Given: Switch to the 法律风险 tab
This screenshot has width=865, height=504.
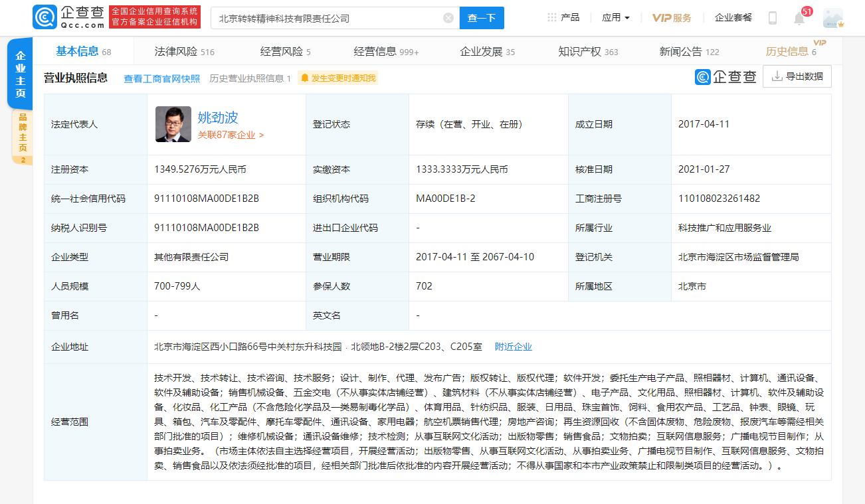Looking at the screenshot, I should tap(184, 52).
